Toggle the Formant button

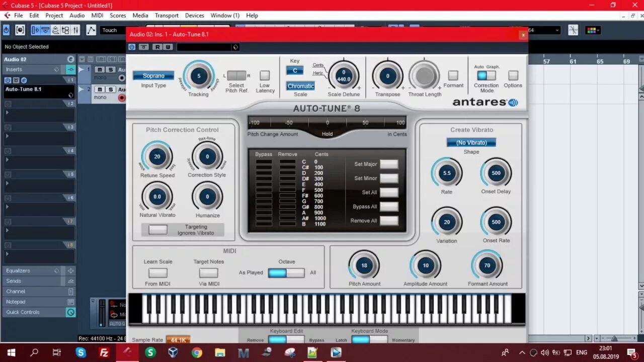[x=453, y=75]
